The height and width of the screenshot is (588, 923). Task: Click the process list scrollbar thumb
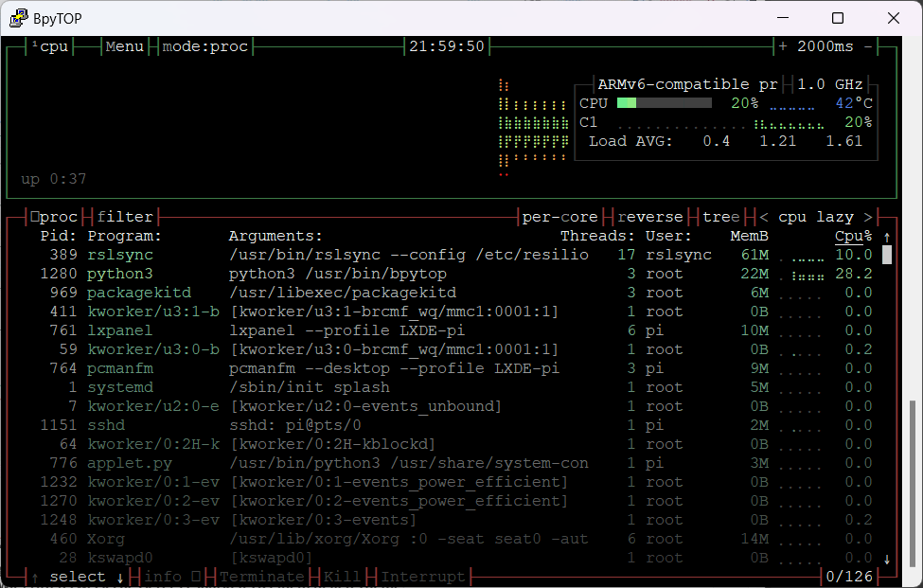pos(887,255)
